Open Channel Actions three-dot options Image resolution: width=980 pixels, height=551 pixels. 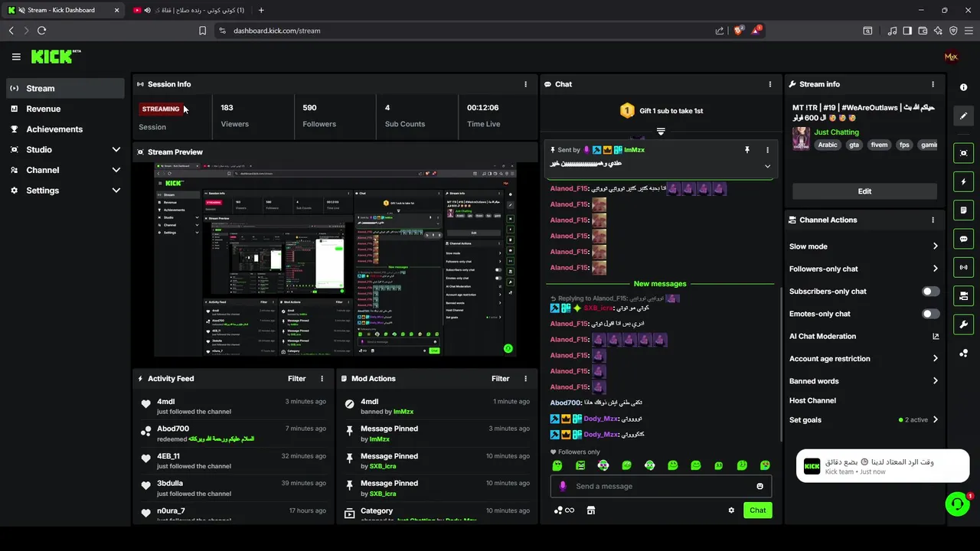pos(933,220)
